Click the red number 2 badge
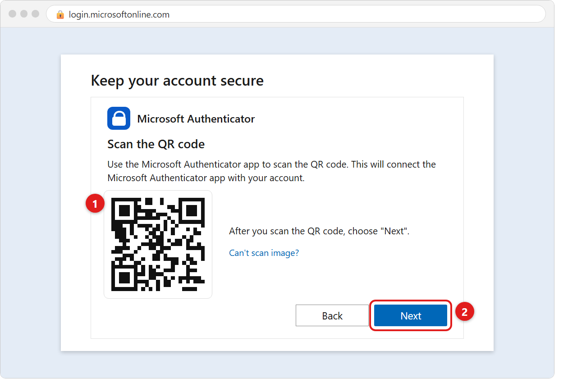This screenshot has width=568, height=392. coord(465,311)
